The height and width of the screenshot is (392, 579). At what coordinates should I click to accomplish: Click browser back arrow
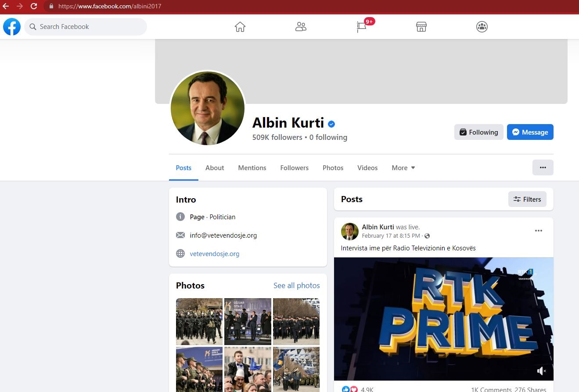click(6, 6)
